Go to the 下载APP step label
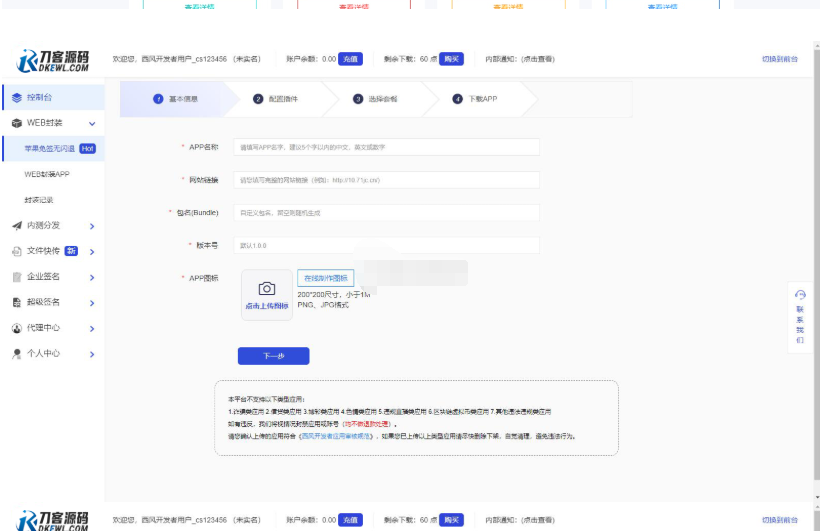 [x=483, y=99]
